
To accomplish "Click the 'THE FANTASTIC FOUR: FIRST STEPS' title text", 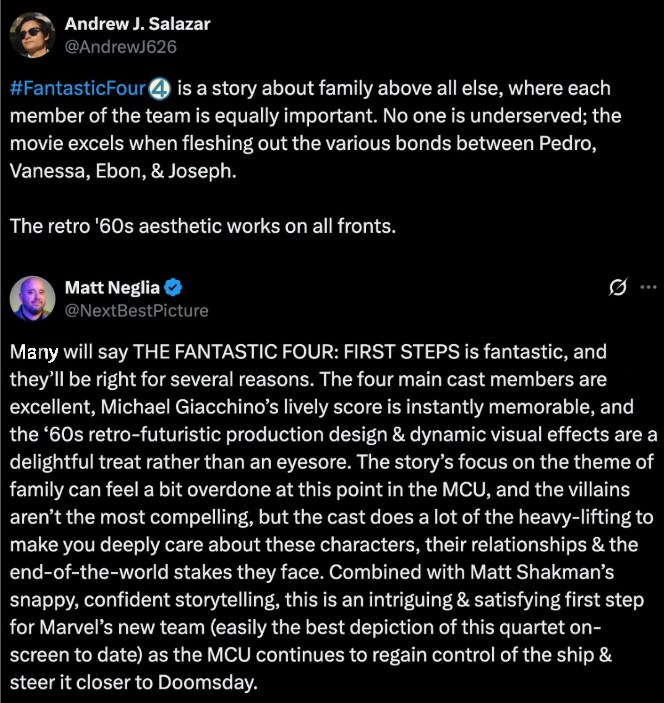I will tap(296, 352).
